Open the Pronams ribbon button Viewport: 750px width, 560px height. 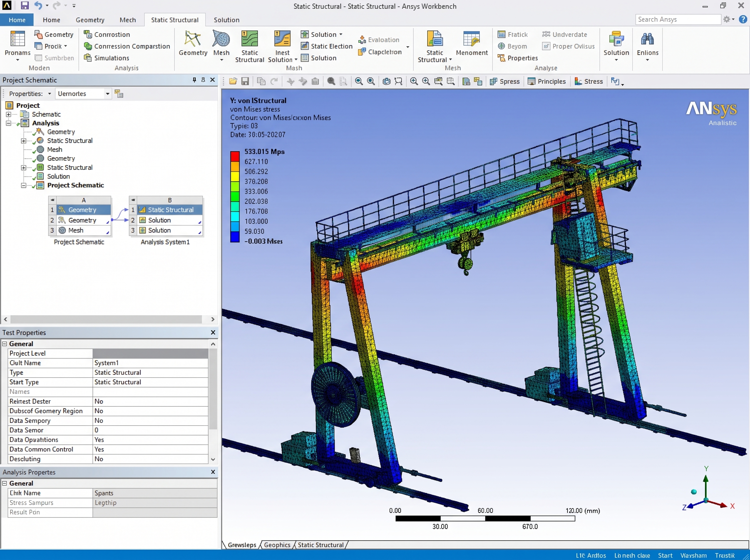coord(17,46)
